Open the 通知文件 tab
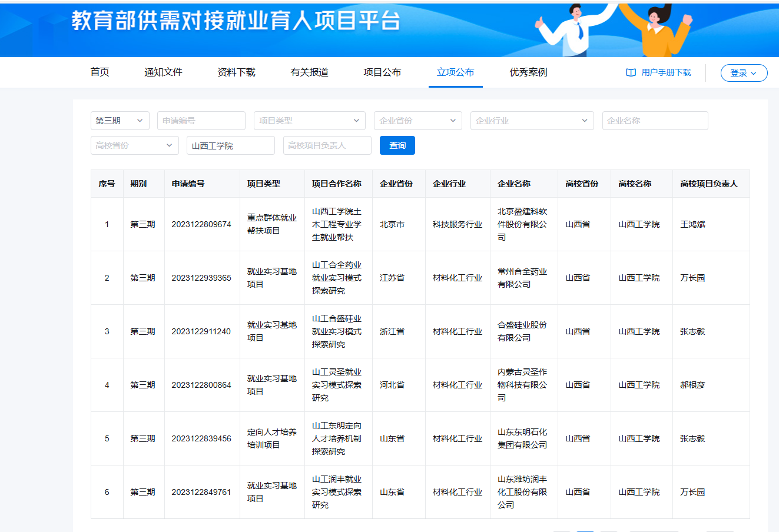Screen dimensions: 779x532 [x=163, y=72]
